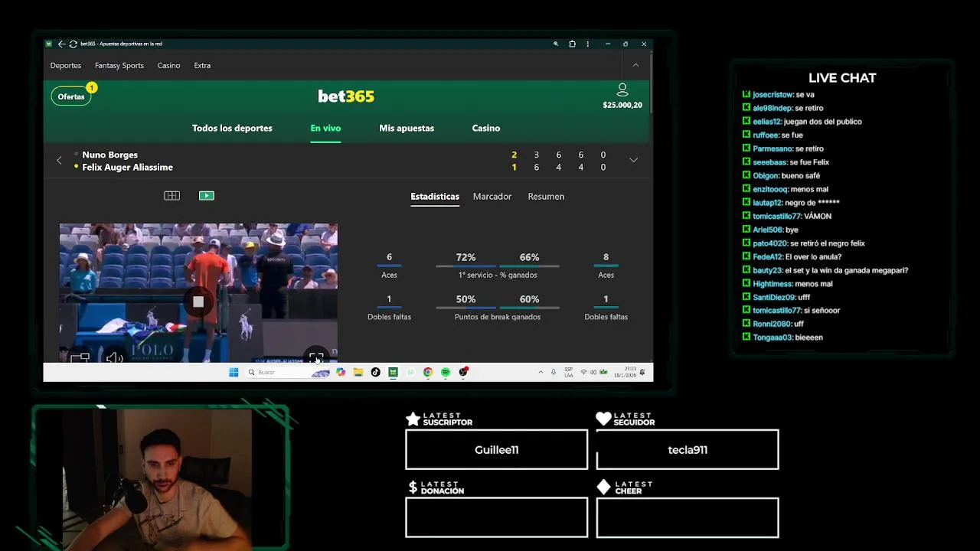Click the '1° servicio - % ganados' label
This screenshot has width=980, height=551.
point(498,275)
